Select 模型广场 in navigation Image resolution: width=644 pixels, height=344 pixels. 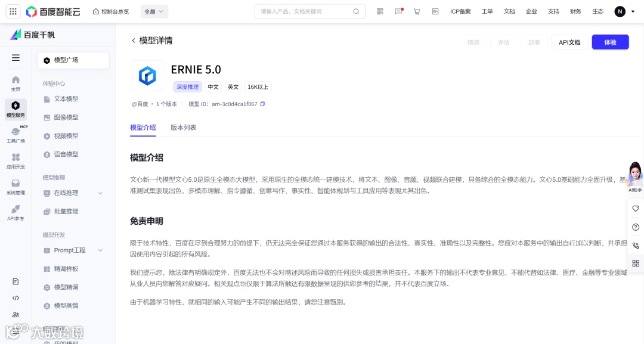pos(73,60)
